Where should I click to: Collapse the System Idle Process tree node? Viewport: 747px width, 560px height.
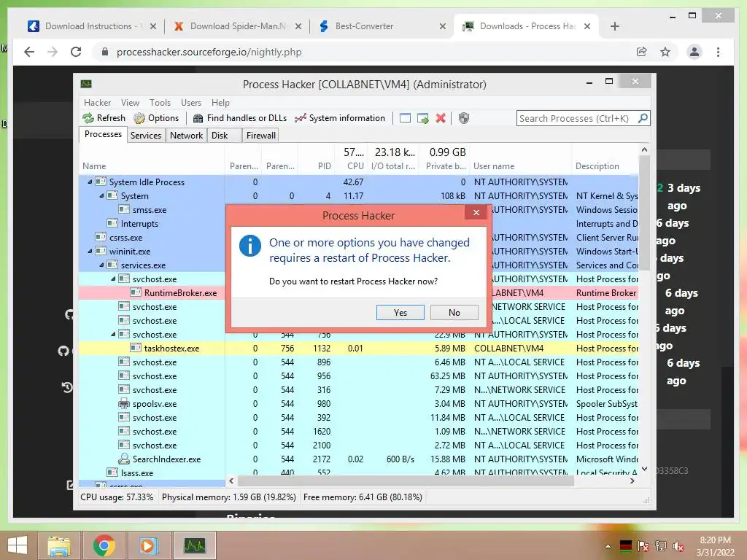click(x=90, y=182)
